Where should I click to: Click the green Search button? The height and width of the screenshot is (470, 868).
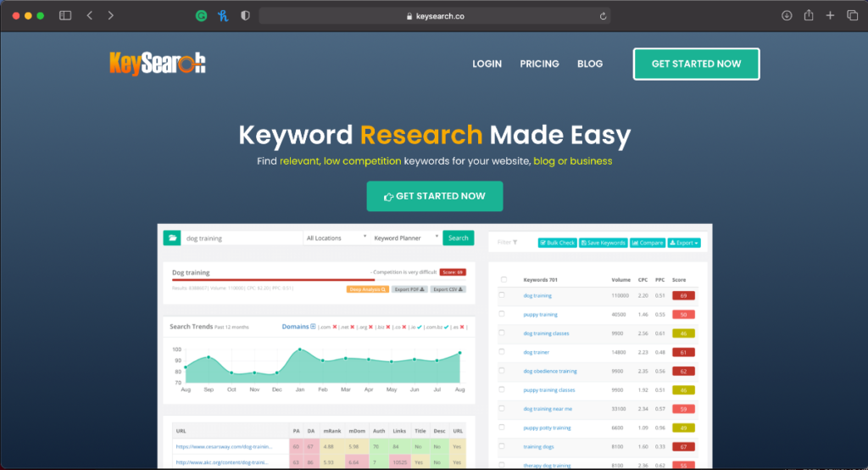459,238
